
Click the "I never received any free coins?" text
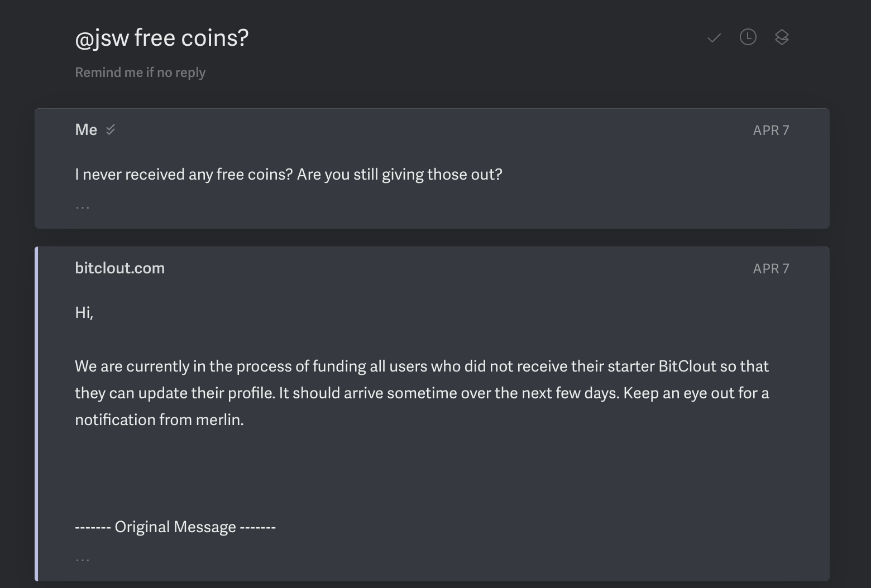click(x=184, y=175)
